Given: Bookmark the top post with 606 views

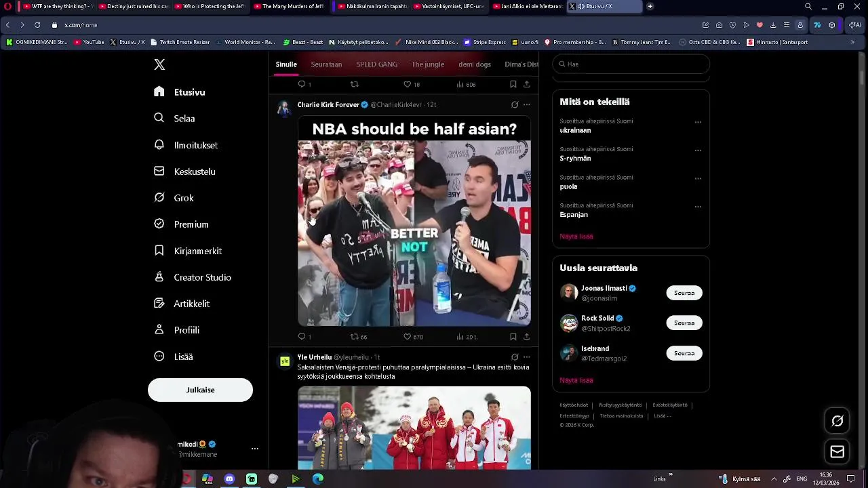Looking at the screenshot, I should (x=513, y=84).
